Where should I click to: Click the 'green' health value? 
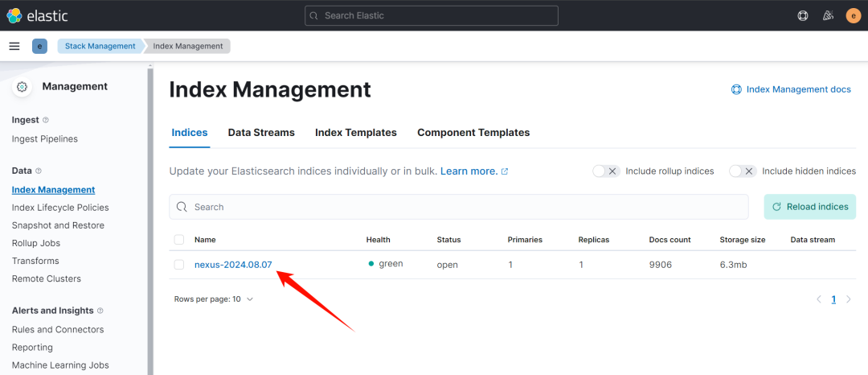point(391,264)
